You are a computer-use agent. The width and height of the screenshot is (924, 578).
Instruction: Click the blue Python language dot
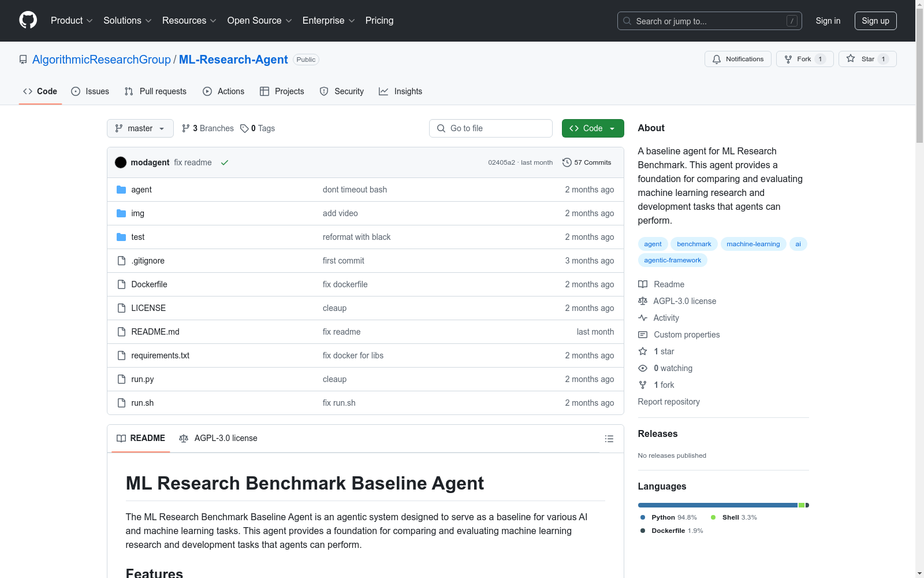pyautogui.click(x=643, y=517)
